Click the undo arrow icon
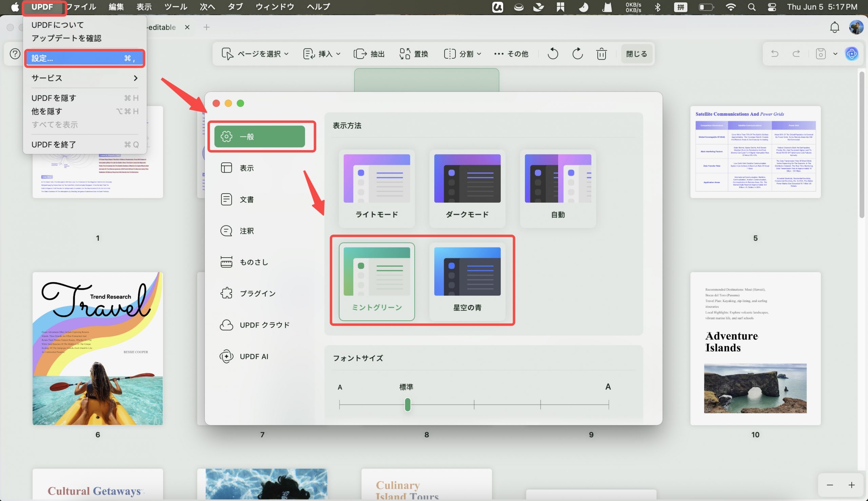 pos(775,54)
